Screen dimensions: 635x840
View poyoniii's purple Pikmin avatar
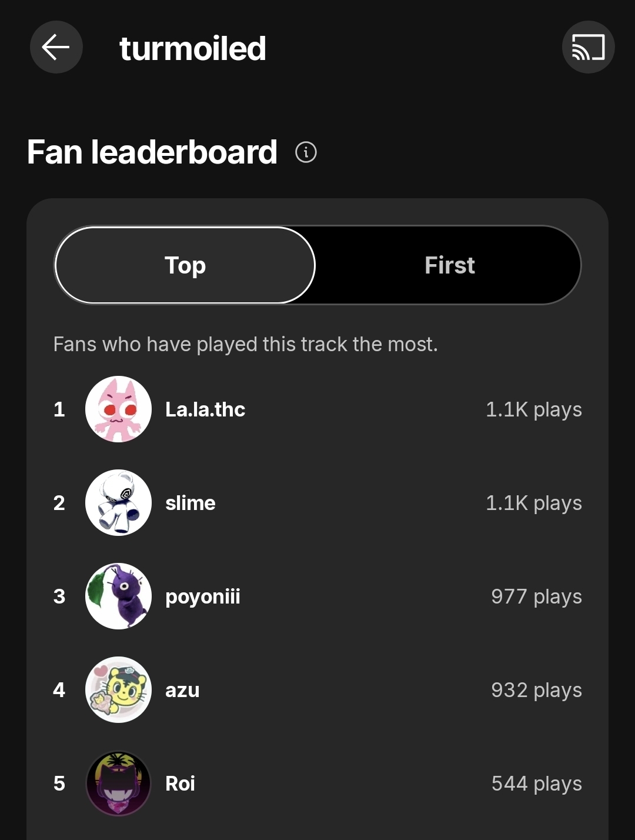[118, 596]
